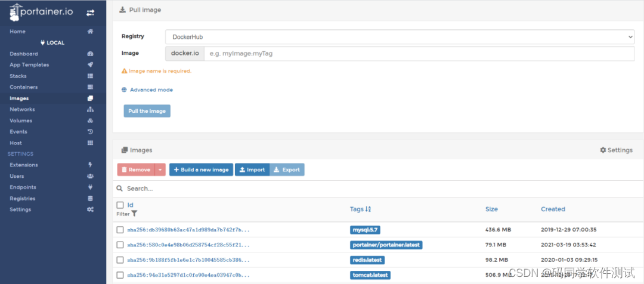Click the Remove images button
The image size is (644, 284).
click(x=136, y=169)
